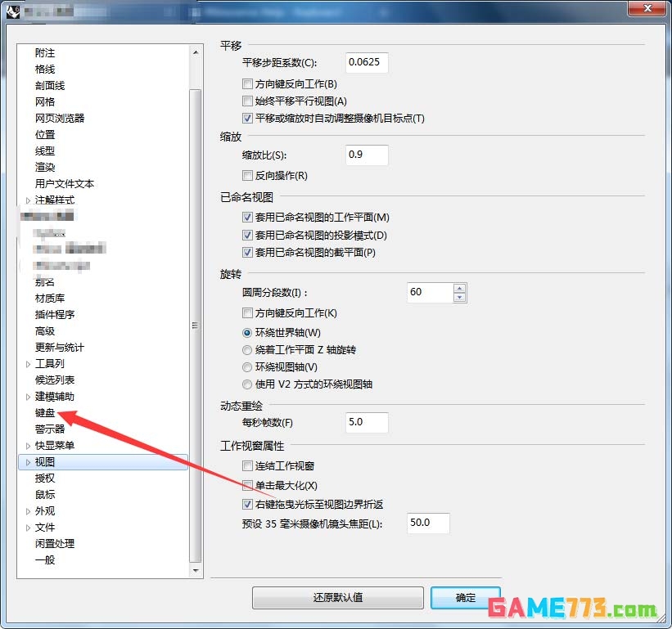Expand the 注解样式 tree node

point(28,200)
